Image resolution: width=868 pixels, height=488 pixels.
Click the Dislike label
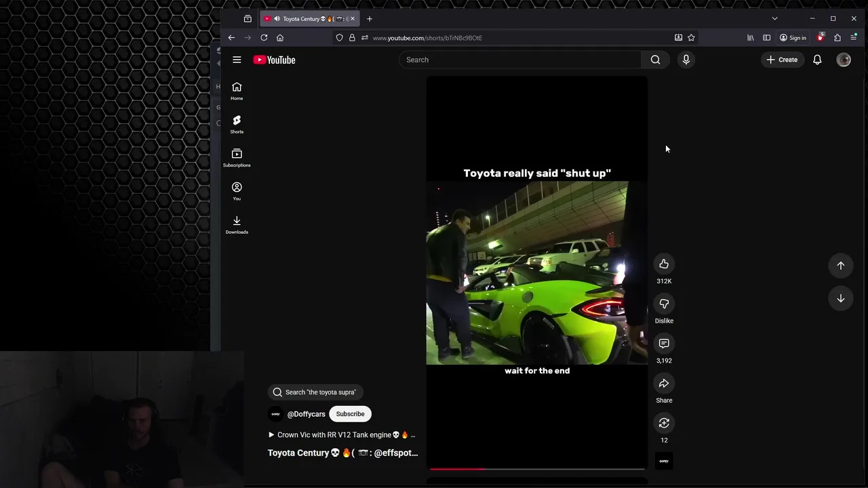(x=664, y=321)
